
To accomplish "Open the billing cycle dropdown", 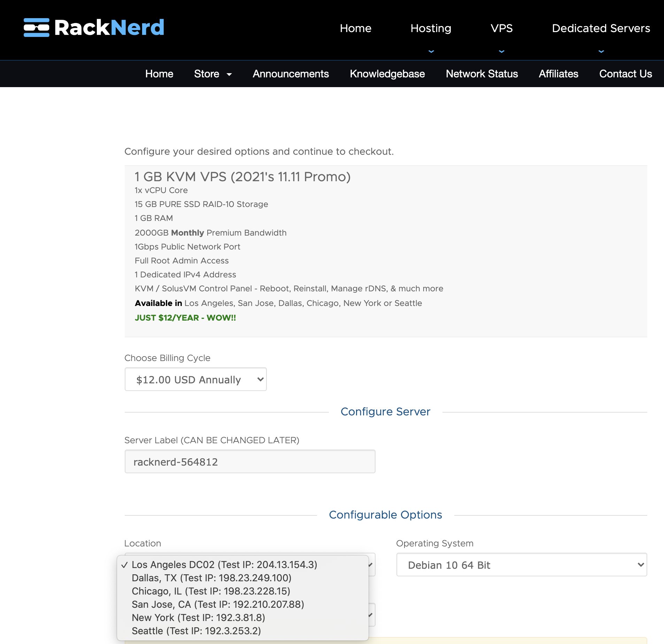I will 195,379.
